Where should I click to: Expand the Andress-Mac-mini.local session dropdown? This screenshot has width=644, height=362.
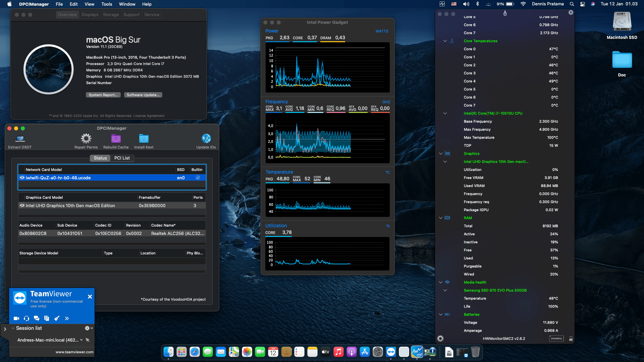tap(82, 340)
